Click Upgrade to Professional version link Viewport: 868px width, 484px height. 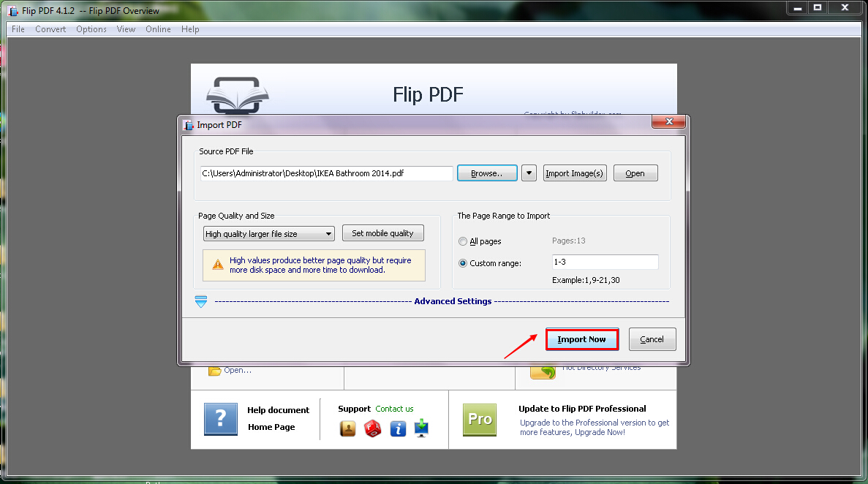click(594, 428)
